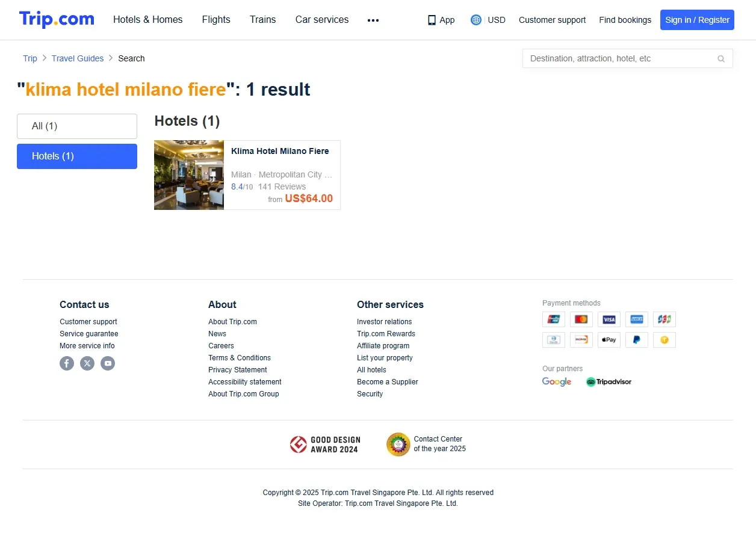Click the Mastercard payment icon
Viewport: 756px width, 554px height.
click(x=581, y=319)
